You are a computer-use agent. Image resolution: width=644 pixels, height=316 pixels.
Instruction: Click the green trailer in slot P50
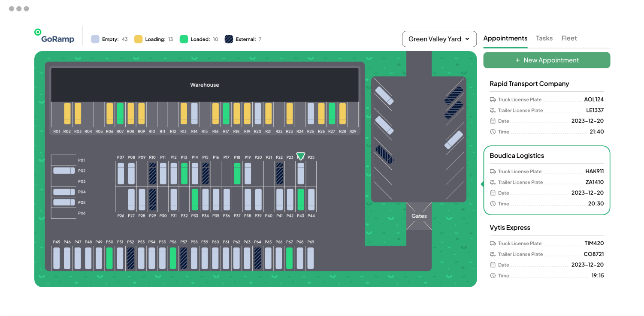coord(109,258)
